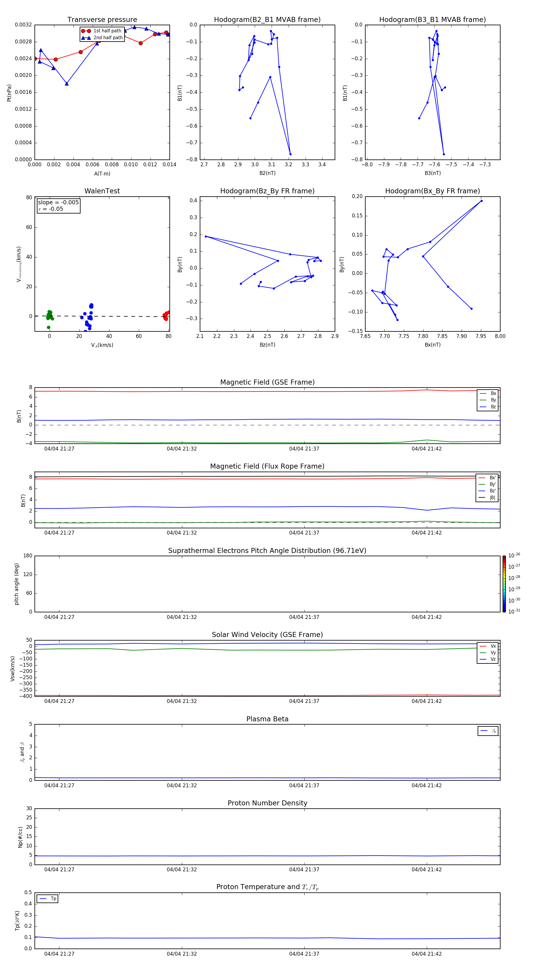This screenshot has height=980, width=535.
Task: Click the red point cluster in WalenTest plot
Action: (x=166, y=315)
